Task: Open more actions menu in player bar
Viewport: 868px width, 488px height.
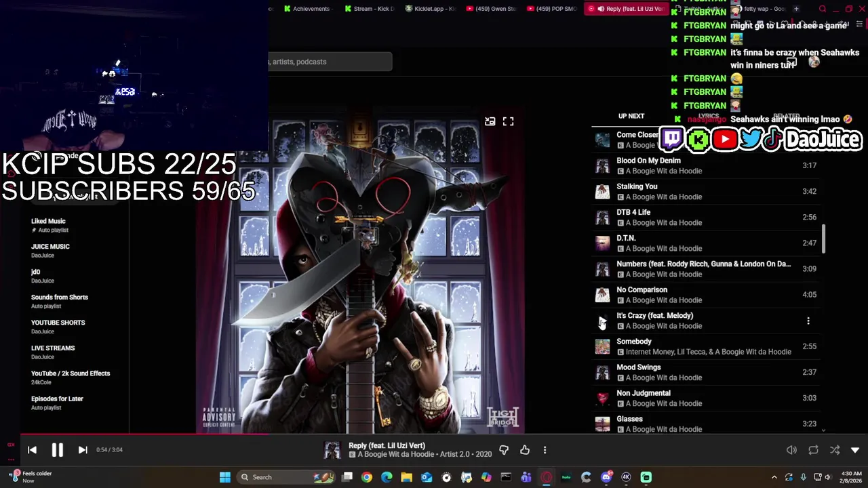Action: 545,450
